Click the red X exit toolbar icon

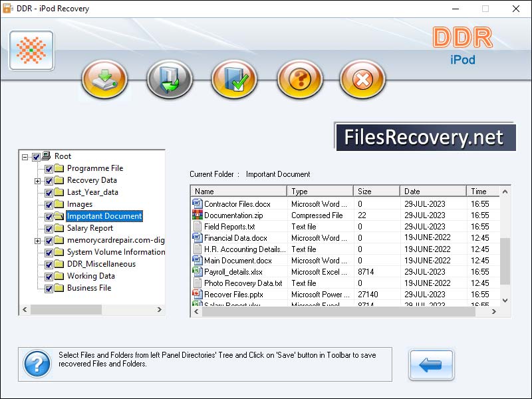point(362,79)
